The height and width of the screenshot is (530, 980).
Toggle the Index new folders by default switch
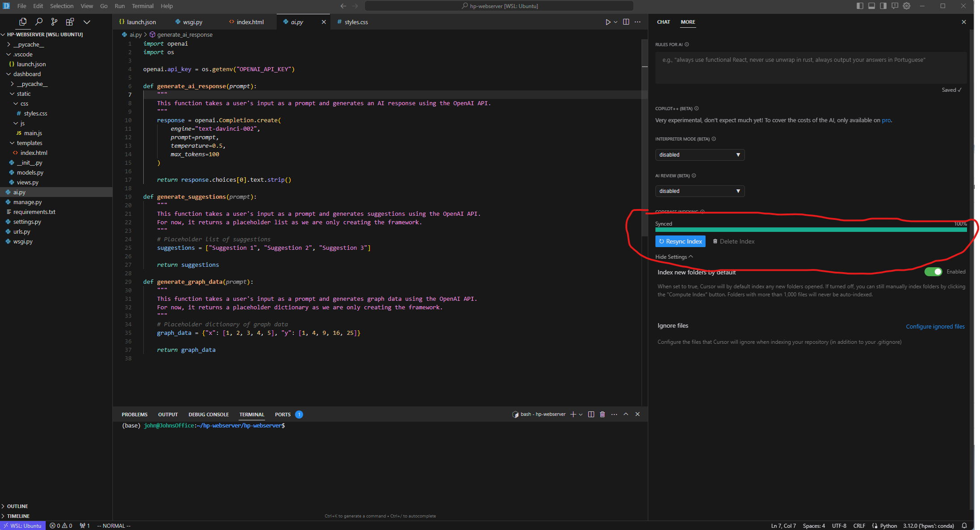click(933, 272)
